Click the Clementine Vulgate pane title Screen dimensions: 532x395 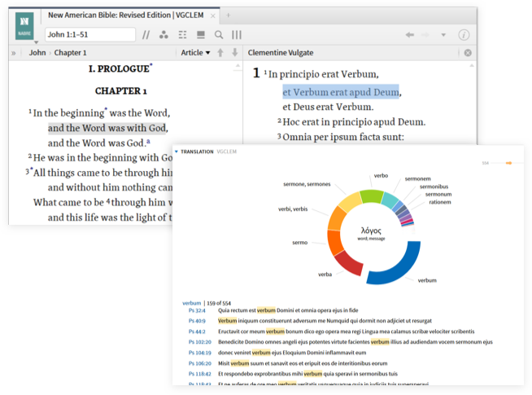[x=281, y=53]
